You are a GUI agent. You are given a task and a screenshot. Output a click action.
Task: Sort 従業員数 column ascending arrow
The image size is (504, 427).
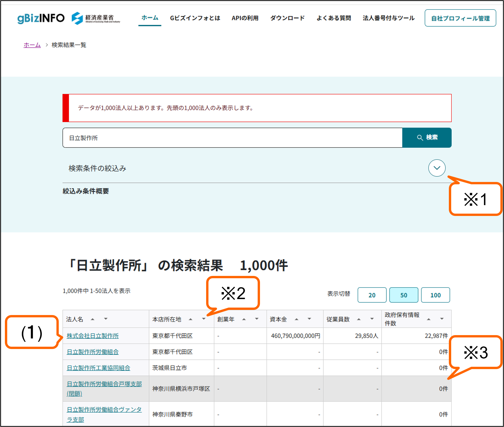[359, 319]
